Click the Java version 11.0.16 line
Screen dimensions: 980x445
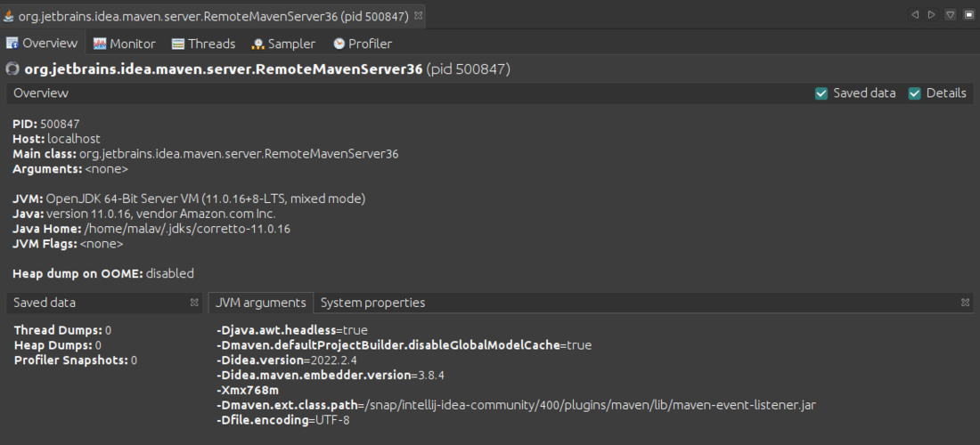[x=143, y=214]
